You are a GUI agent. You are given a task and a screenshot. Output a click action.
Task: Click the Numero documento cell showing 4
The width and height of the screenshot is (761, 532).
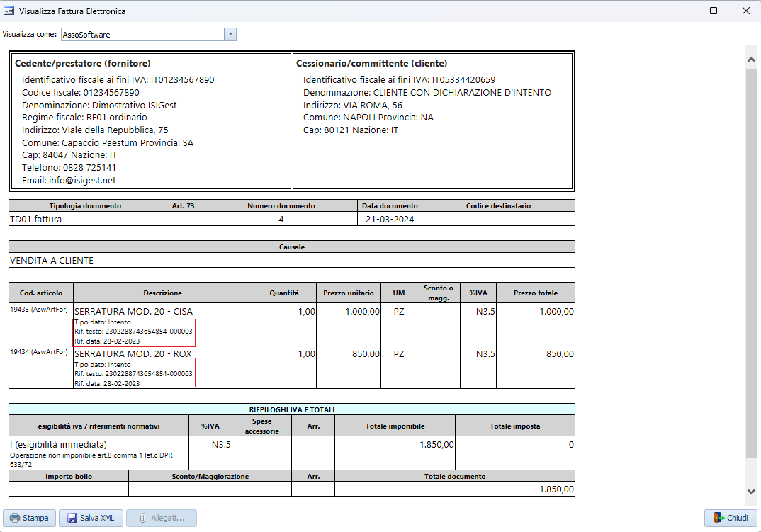pyautogui.click(x=281, y=220)
